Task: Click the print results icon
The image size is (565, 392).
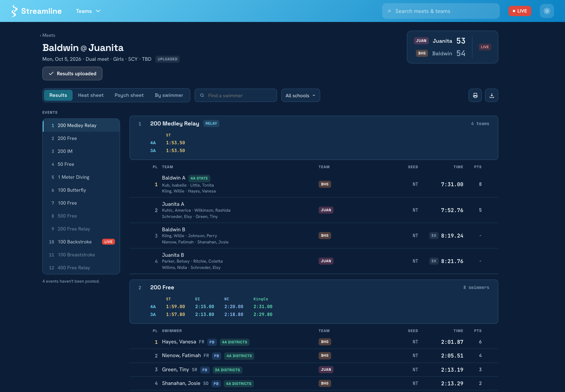Action: tap(475, 95)
